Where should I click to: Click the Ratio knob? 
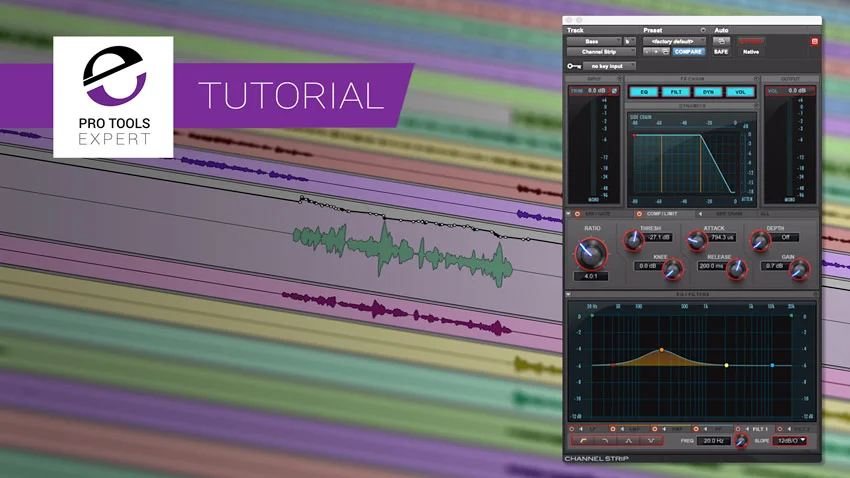click(x=590, y=254)
